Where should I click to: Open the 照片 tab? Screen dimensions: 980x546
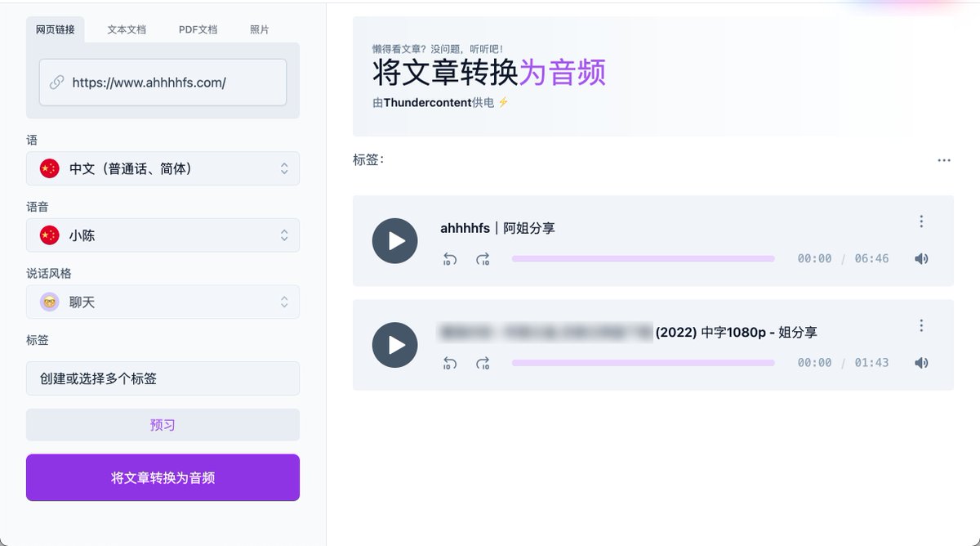click(259, 29)
